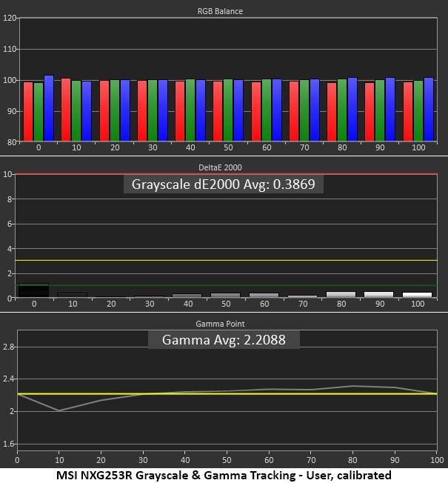Click the white DeltaE bar at 100
448x483 pixels.
coord(417,295)
